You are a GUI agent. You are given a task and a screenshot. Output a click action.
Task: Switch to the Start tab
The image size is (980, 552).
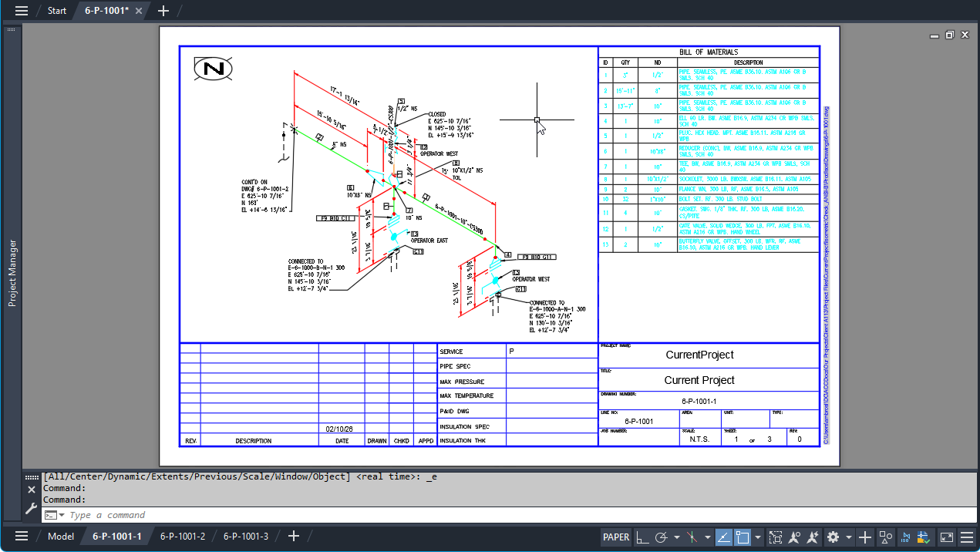coord(56,11)
